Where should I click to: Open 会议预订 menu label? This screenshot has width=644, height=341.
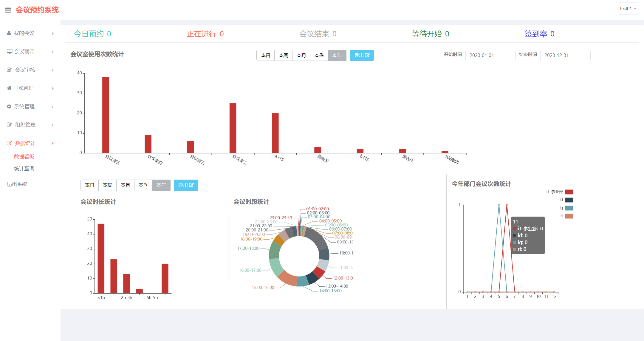click(x=24, y=52)
